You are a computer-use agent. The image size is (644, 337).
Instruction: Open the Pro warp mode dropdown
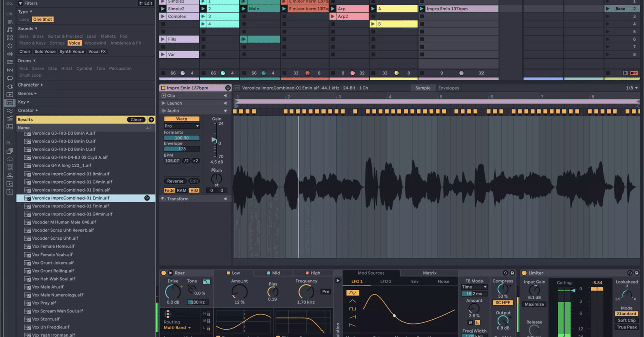tap(181, 126)
